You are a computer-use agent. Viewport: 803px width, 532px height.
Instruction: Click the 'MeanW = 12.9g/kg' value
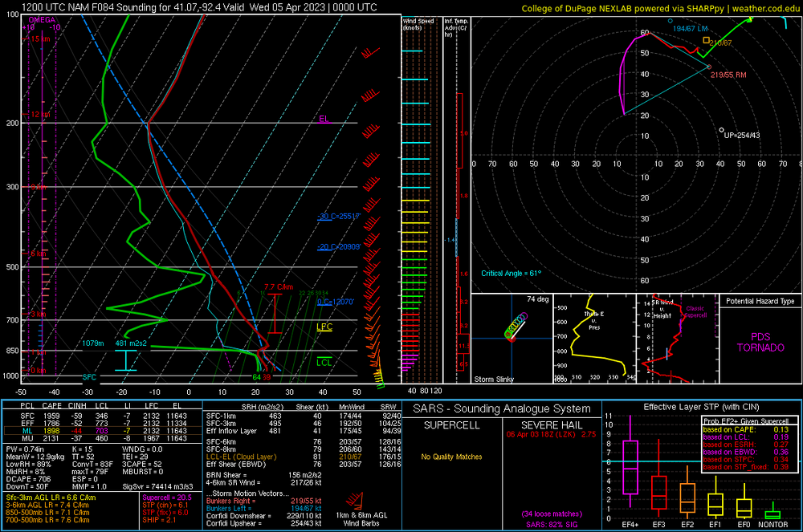click(x=35, y=457)
